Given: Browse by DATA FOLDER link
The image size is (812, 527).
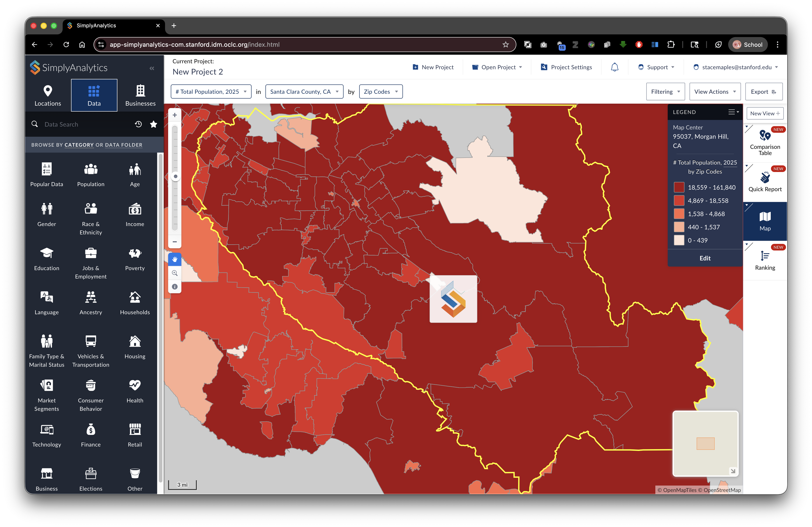Looking at the screenshot, I should point(124,145).
